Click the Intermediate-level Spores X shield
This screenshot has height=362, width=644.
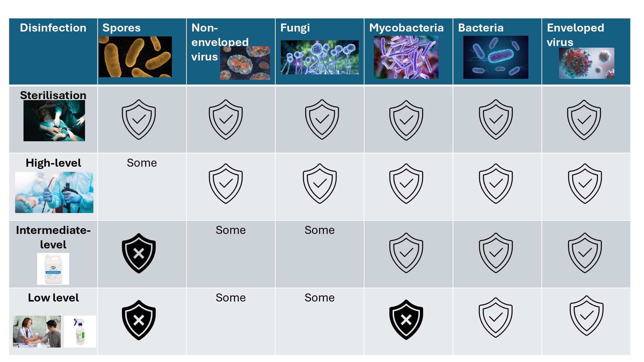point(139,253)
